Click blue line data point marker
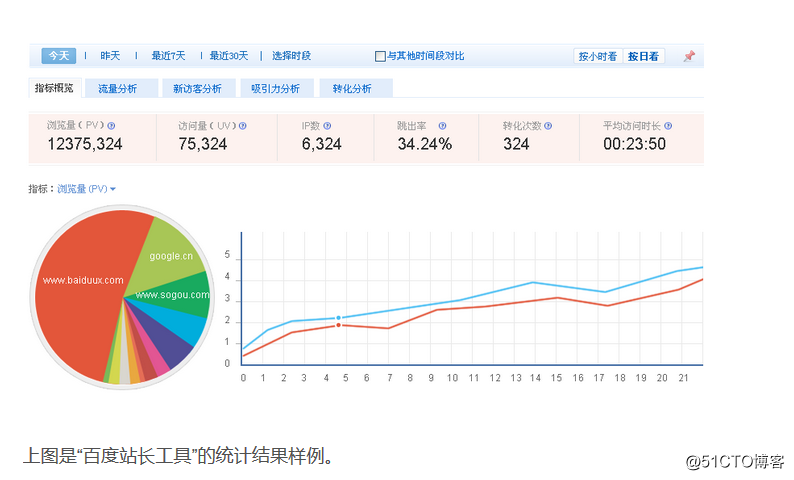The image size is (794, 480). (x=338, y=318)
